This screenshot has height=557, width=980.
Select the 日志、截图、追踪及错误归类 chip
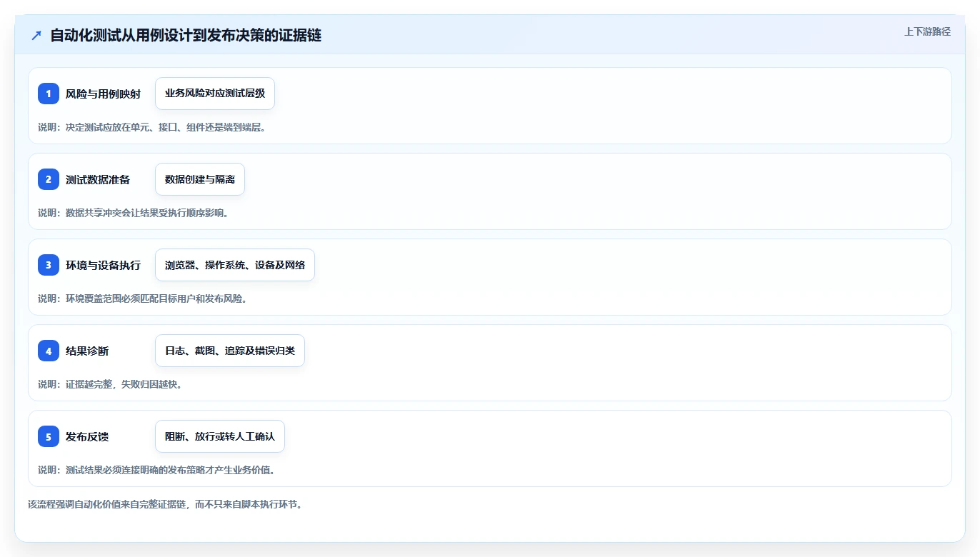[x=230, y=351]
